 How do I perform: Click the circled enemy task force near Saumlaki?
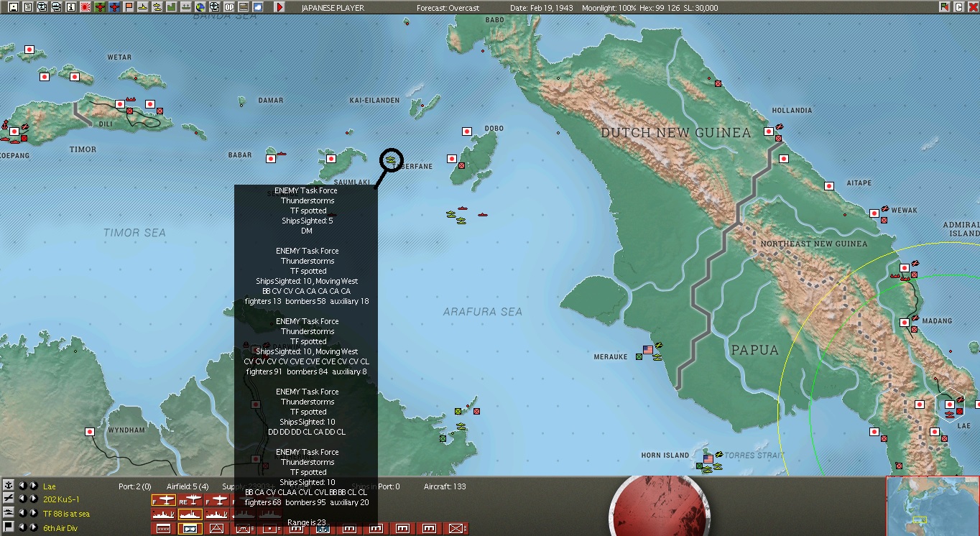(391, 160)
